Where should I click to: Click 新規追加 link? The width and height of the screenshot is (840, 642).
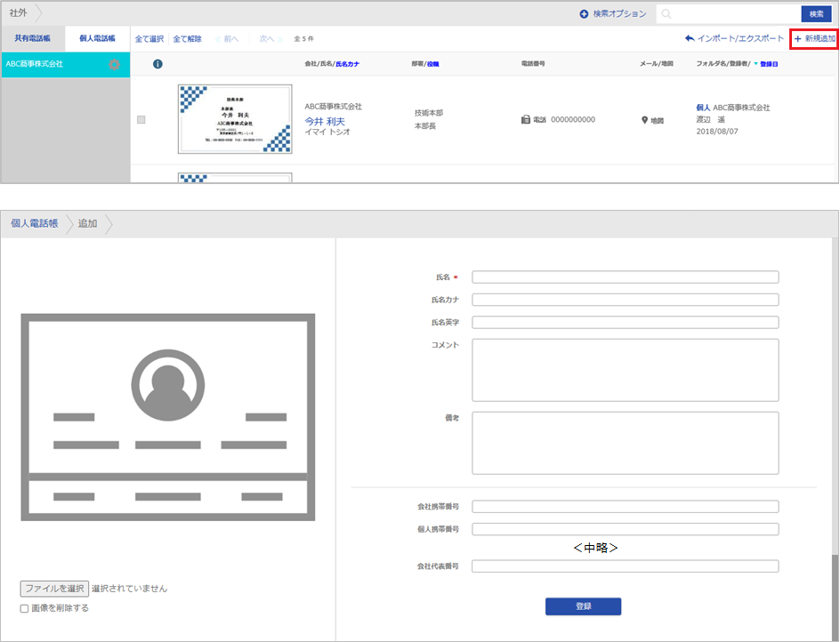tap(820, 38)
